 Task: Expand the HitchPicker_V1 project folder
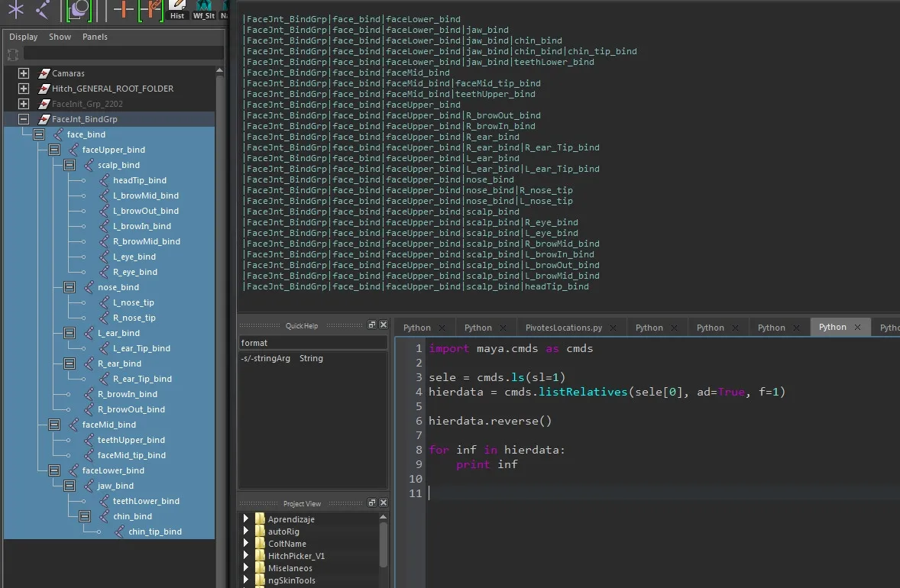[246, 556]
